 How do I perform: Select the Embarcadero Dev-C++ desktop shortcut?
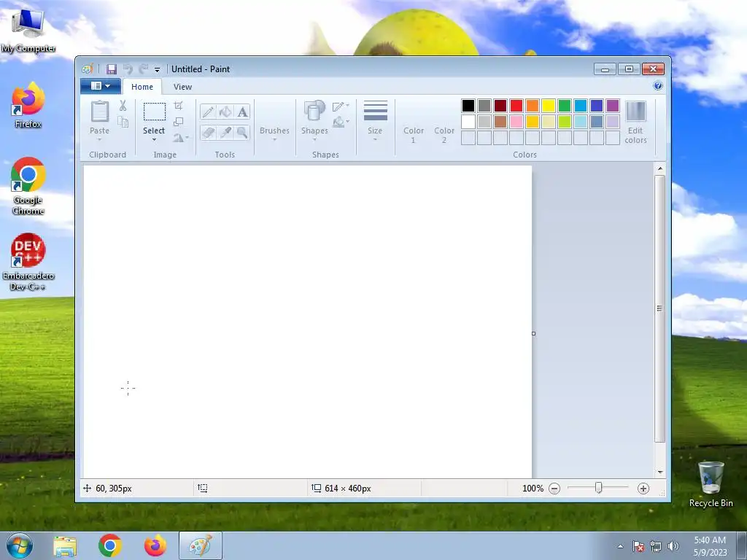28,262
